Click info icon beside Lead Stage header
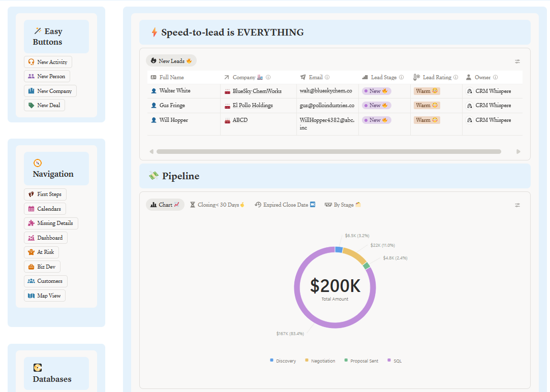 [x=401, y=78]
